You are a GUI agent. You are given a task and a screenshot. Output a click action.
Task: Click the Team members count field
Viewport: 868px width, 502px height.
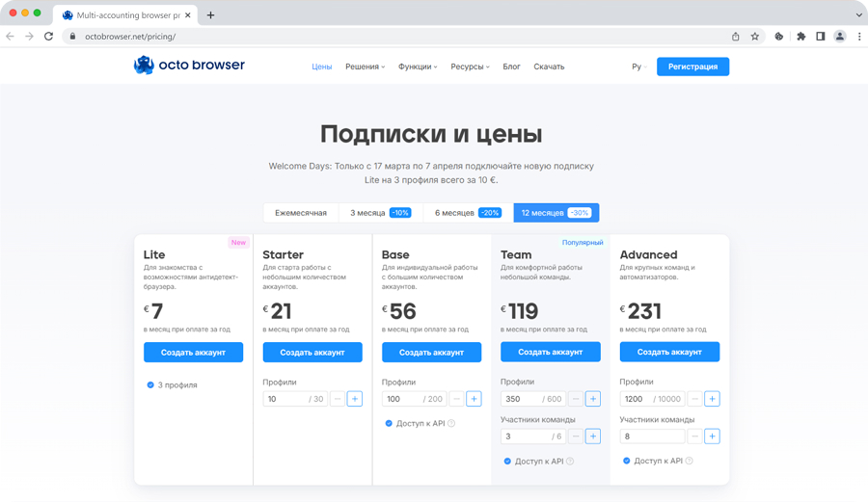pyautogui.click(x=533, y=436)
